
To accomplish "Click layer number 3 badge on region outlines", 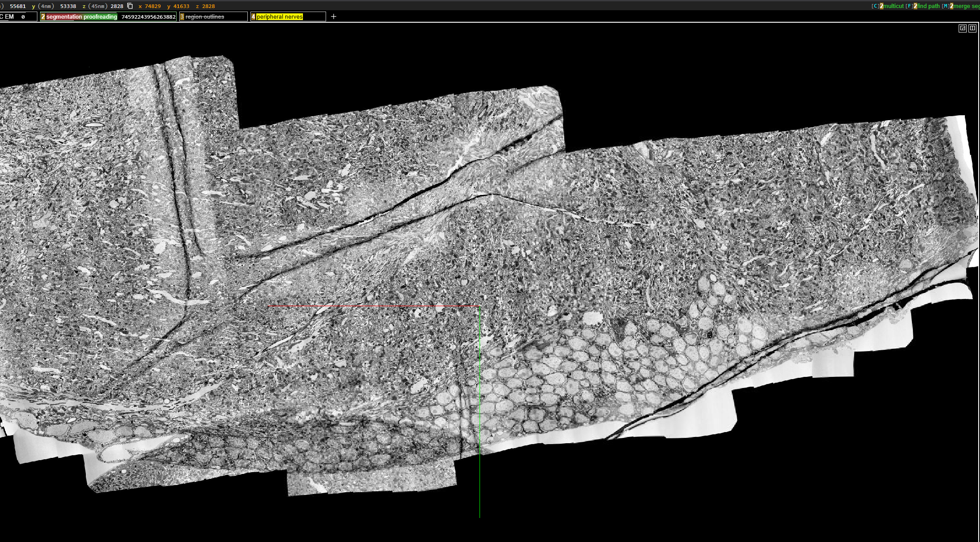I will [182, 16].
